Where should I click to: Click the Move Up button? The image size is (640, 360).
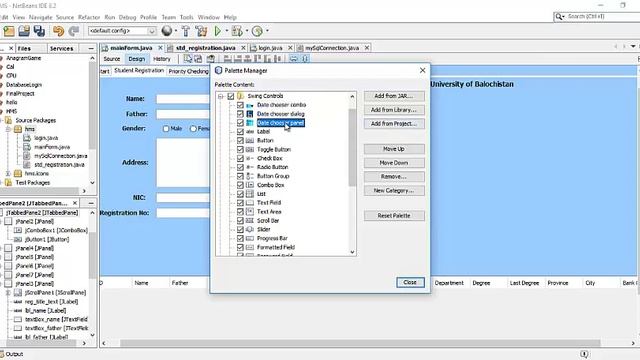[394, 149]
